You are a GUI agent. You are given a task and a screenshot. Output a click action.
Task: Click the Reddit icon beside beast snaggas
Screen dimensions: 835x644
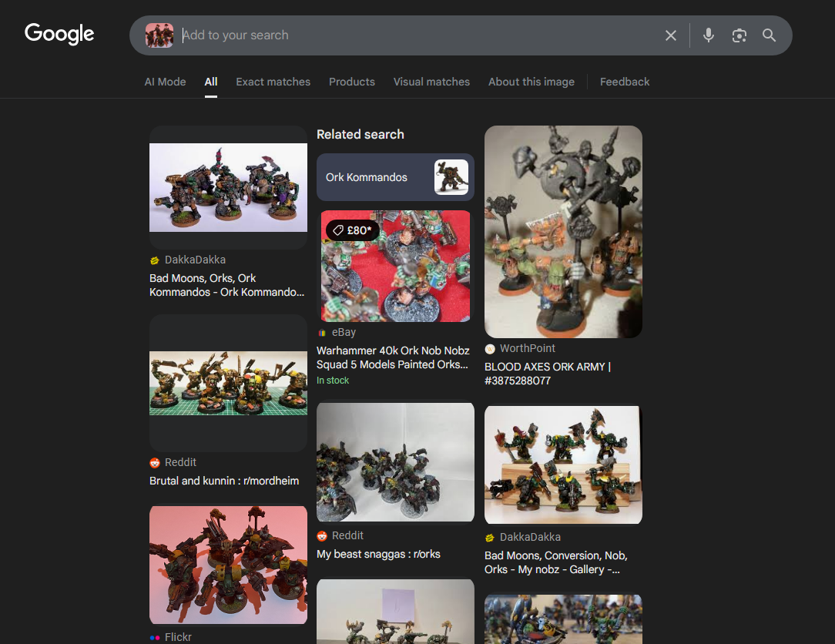[x=322, y=536]
